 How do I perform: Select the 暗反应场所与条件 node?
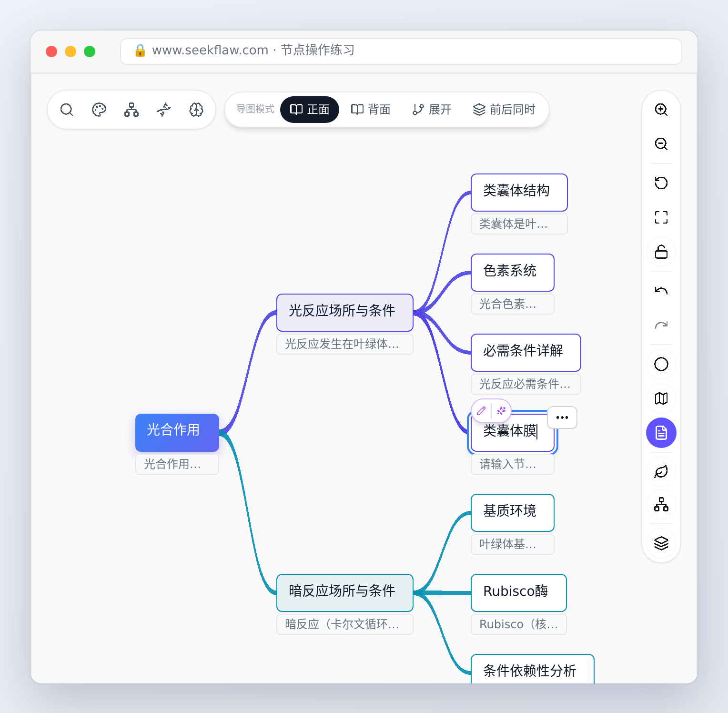(345, 593)
